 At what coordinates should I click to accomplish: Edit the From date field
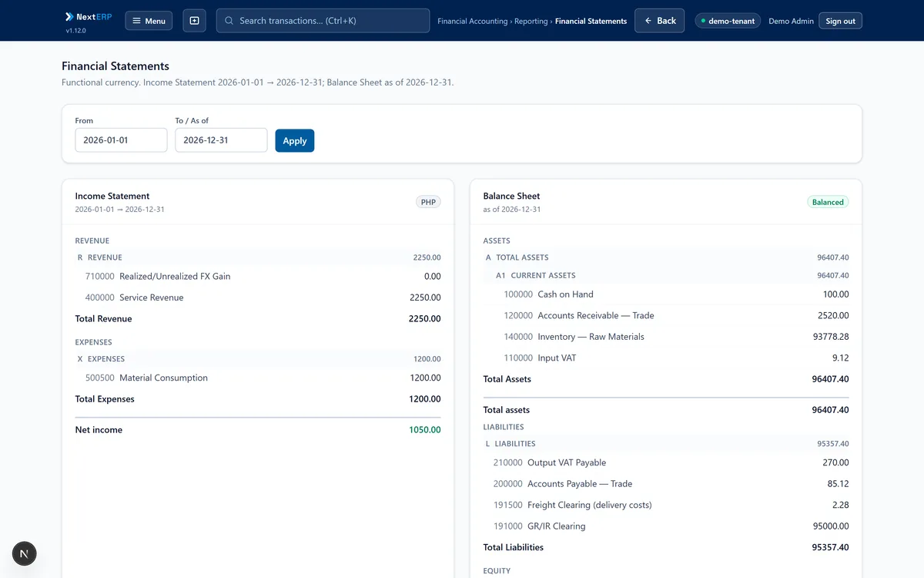click(121, 140)
